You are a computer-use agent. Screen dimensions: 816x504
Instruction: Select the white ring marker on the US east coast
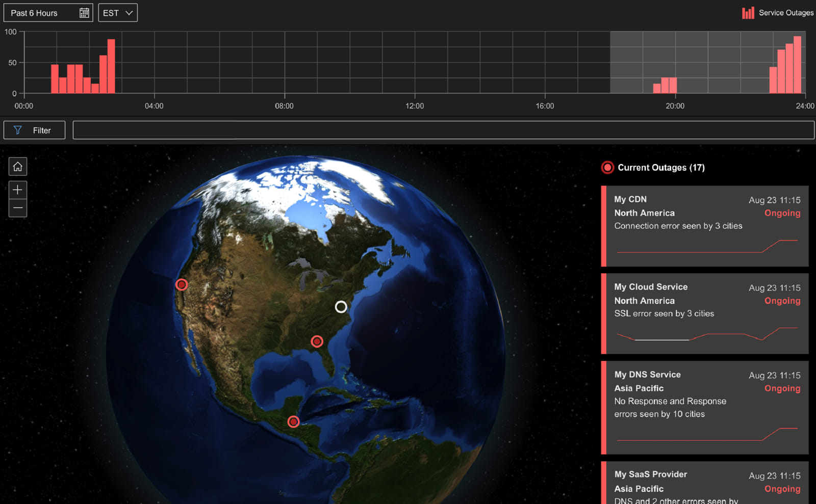[341, 307]
